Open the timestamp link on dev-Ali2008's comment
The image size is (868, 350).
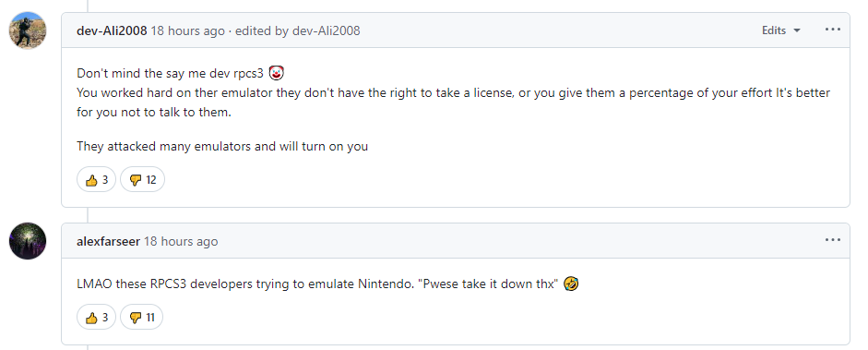click(187, 30)
